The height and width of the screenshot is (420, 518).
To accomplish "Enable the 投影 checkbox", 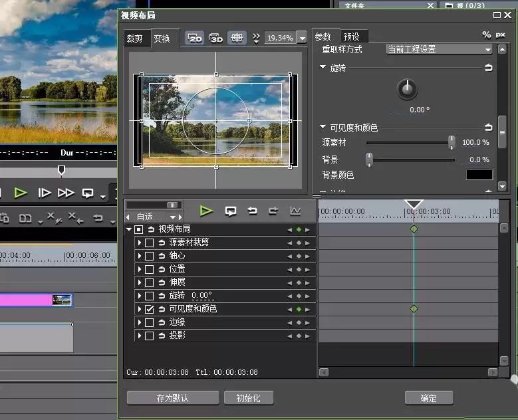I will (150, 336).
